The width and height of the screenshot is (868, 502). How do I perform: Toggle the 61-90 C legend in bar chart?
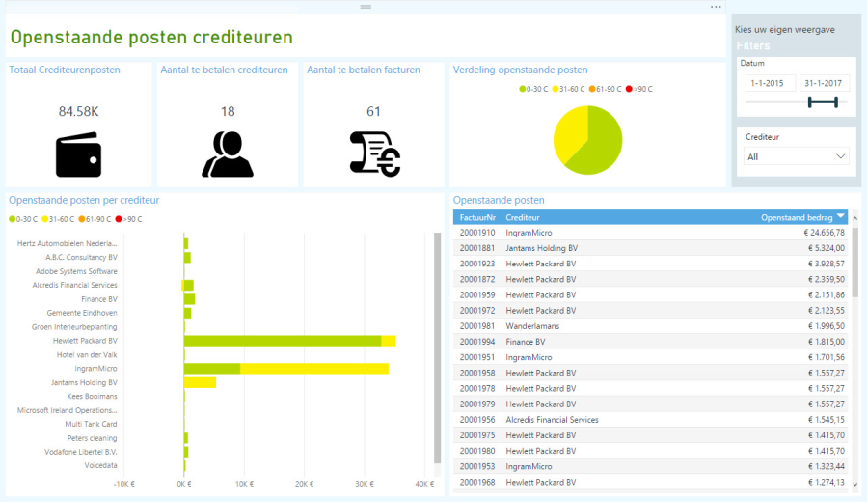pos(96,219)
